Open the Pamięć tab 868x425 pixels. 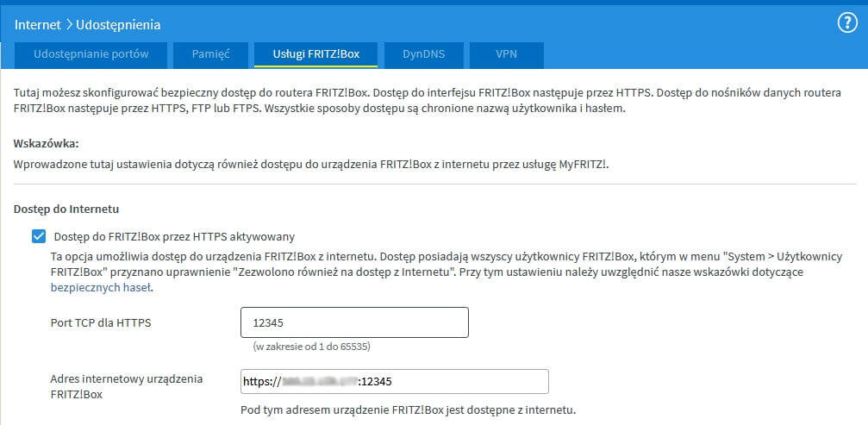pyautogui.click(x=210, y=55)
